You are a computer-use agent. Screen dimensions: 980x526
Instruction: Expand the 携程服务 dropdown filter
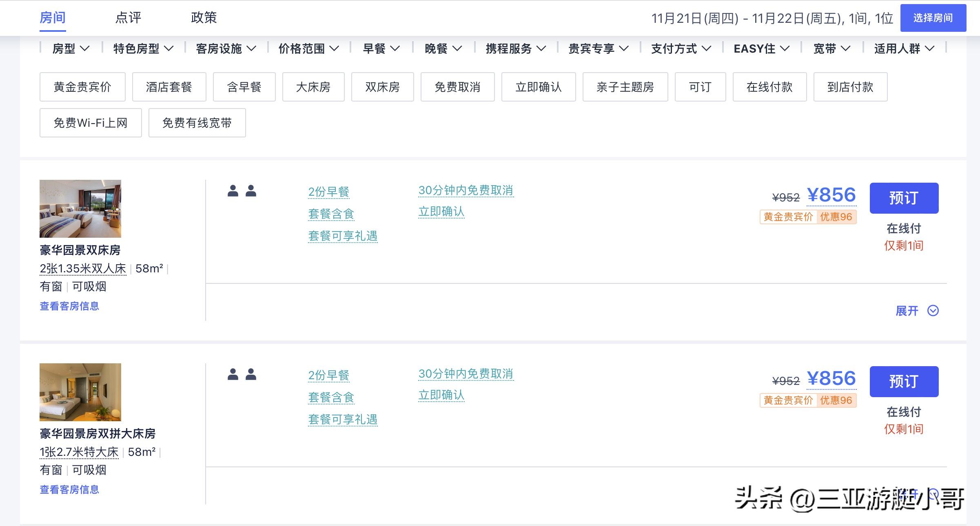516,49
